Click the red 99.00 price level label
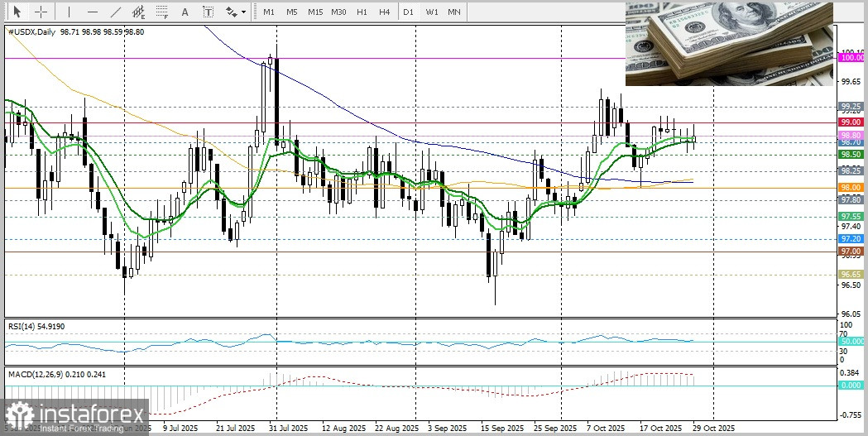The image size is (868, 436). [x=851, y=122]
